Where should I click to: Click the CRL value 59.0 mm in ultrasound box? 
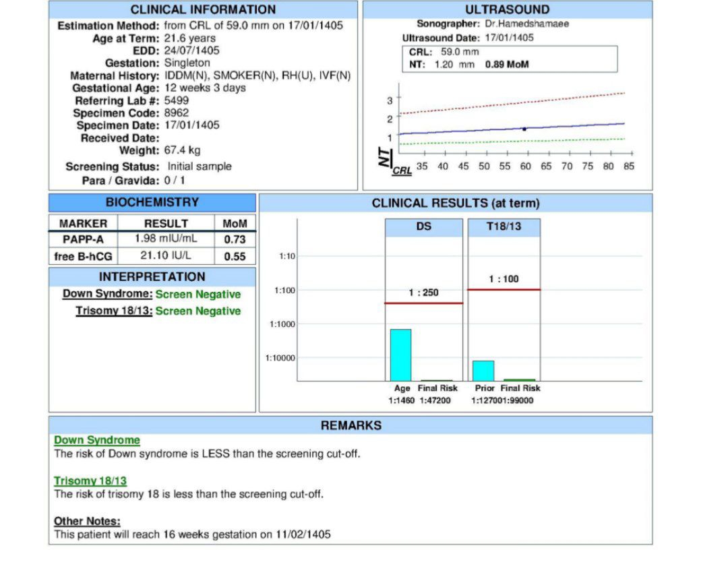[460, 51]
